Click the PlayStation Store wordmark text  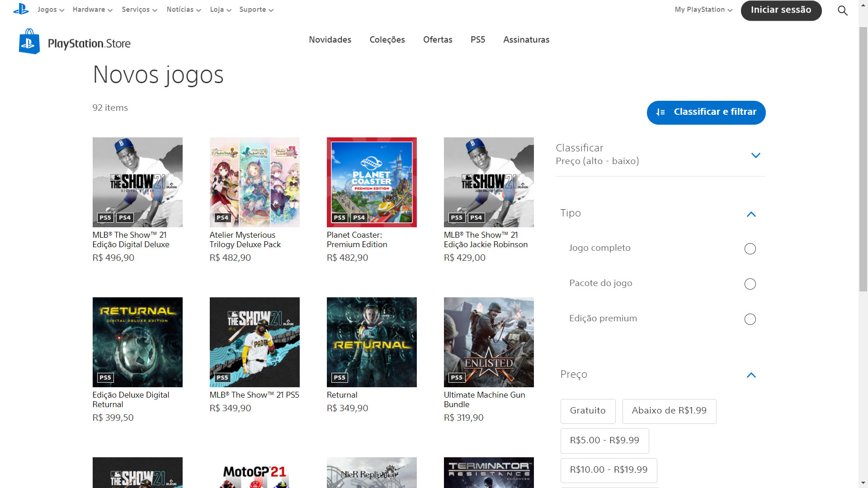(89, 43)
